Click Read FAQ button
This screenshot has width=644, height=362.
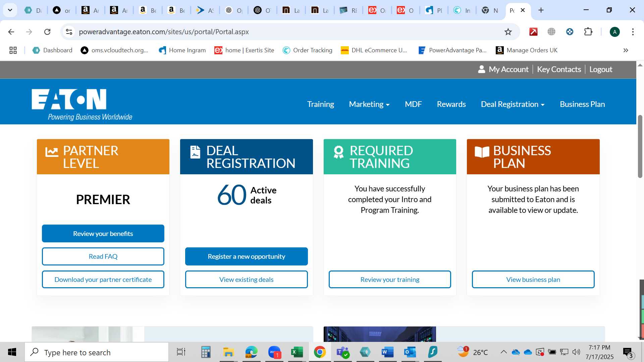coord(103,256)
